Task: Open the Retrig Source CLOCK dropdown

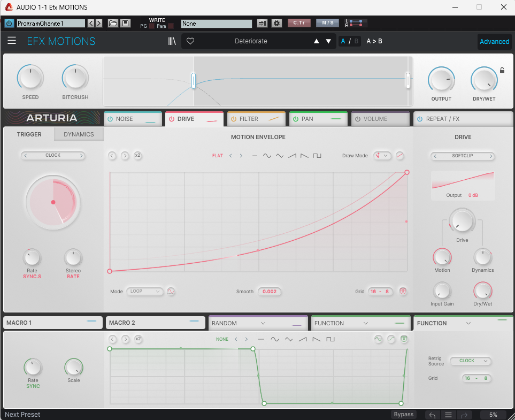Action: (470, 361)
